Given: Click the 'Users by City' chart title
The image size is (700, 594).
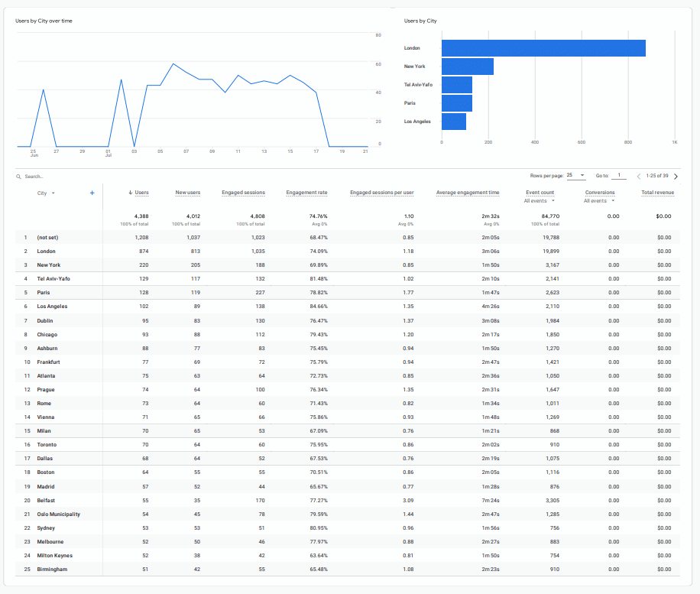Looking at the screenshot, I should coord(420,21).
